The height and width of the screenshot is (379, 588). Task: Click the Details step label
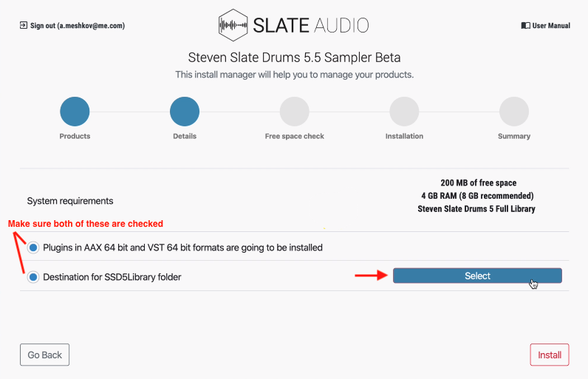point(185,137)
